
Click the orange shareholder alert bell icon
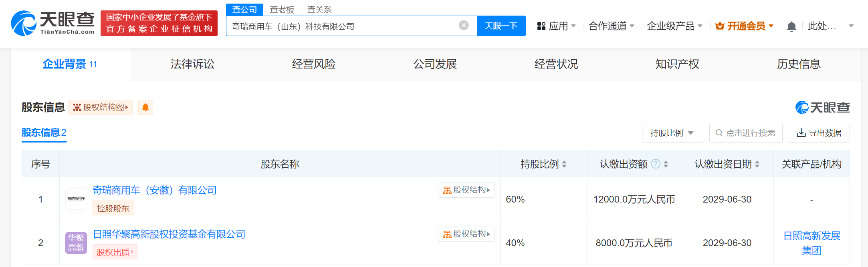pos(145,107)
